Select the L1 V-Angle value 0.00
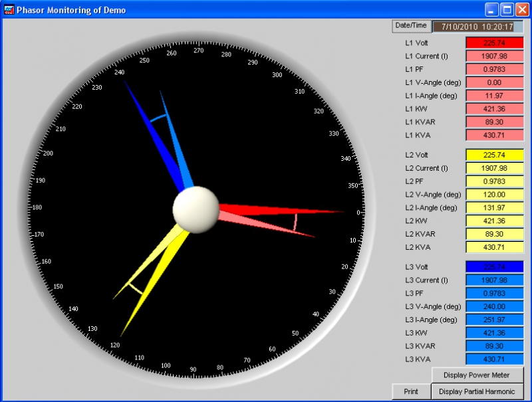The height and width of the screenshot is (402, 532). (x=494, y=82)
